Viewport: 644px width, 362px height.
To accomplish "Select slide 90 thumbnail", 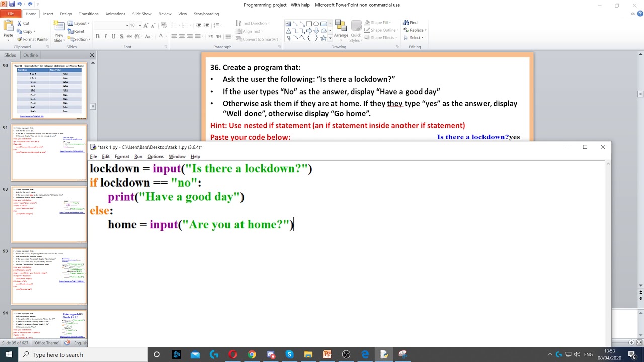I will (x=49, y=90).
